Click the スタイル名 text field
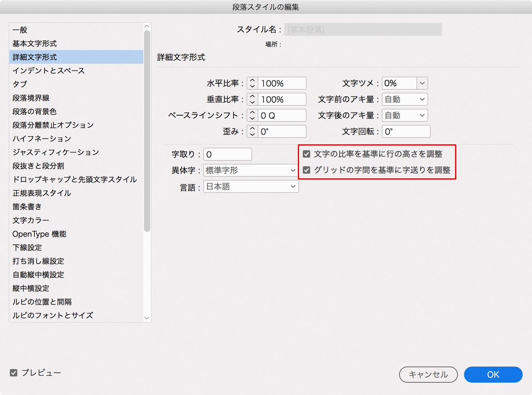Viewport: 532px width, 395px height. pyautogui.click(x=363, y=30)
